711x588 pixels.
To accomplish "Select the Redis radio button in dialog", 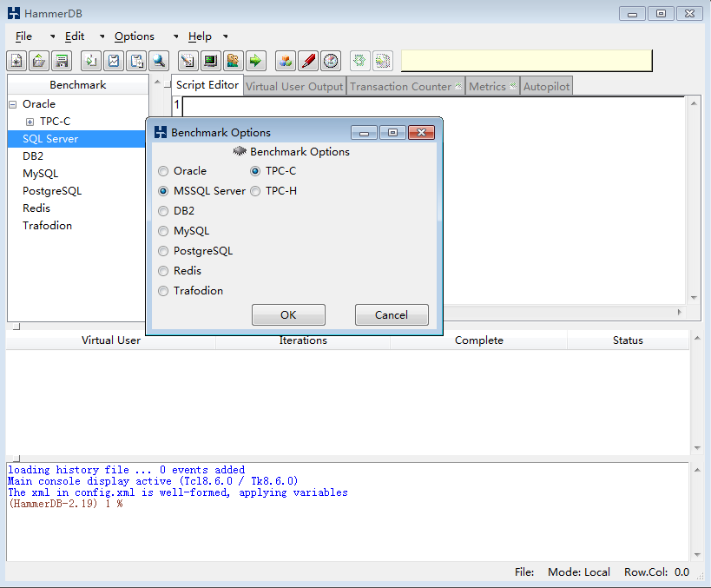I will coord(163,271).
